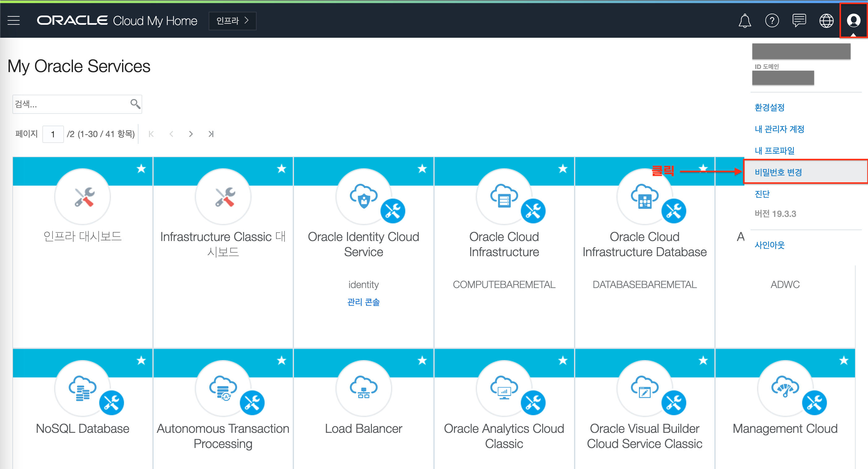The height and width of the screenshot is (469, 868).
Task: Select 진단 from the user menu
Action: click(762, 194)
